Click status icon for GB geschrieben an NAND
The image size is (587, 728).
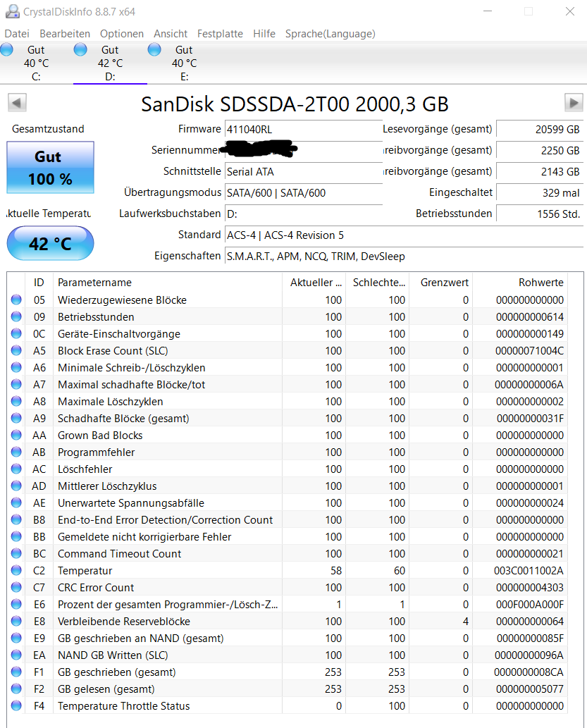point(16,638)
